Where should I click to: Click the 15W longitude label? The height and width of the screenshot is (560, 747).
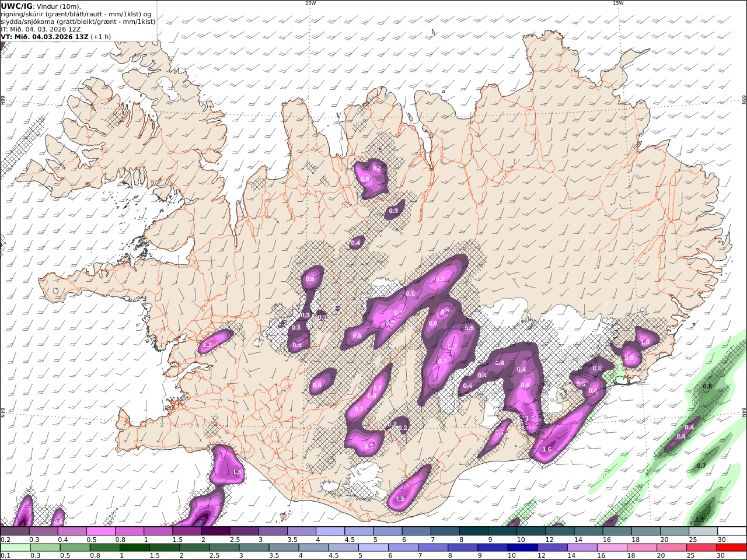[618, 3]
